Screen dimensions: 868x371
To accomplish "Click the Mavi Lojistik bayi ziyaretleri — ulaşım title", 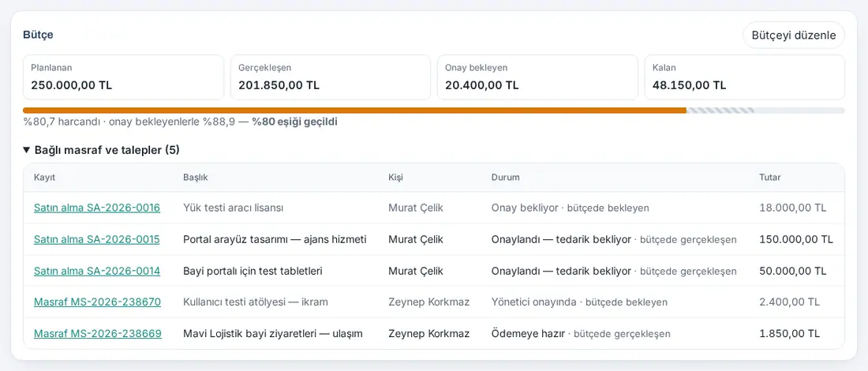I will tap(273, 334).
